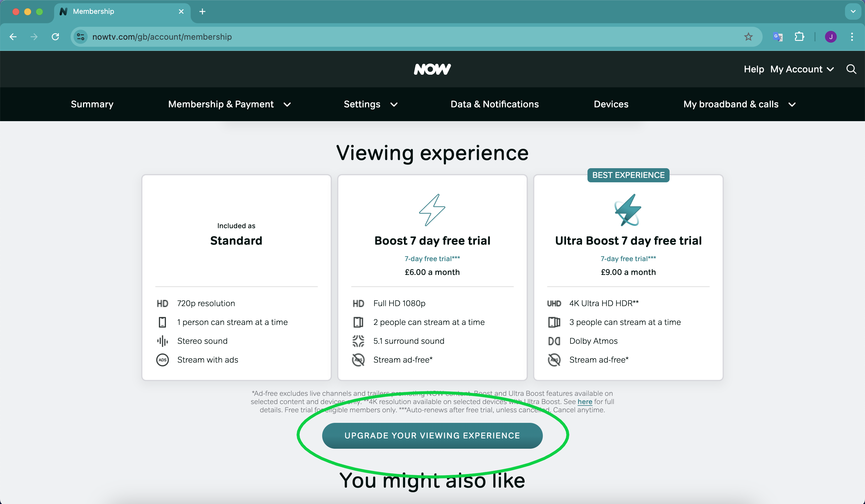This screenshot has height=504, width=865.
Task: Open the tab search dropdown
Action: tap(853, 12)
